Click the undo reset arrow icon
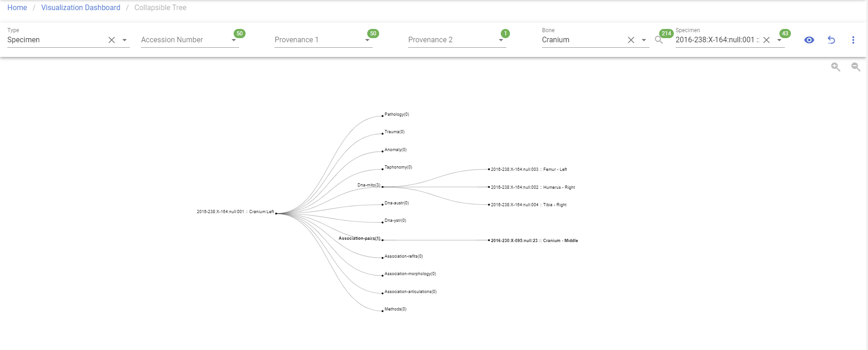 [831, 40]
